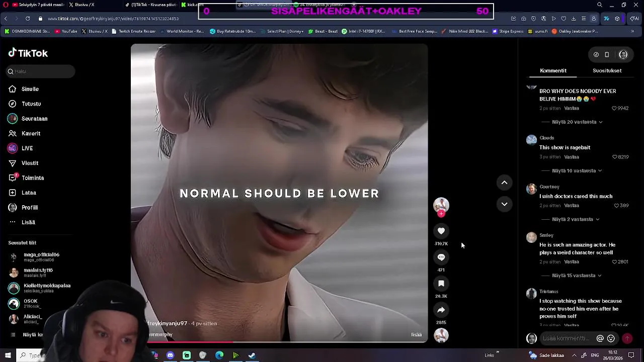Expand the video description with lisää
This screenshot has width=644, height=362.
click(x=416, y=335)
